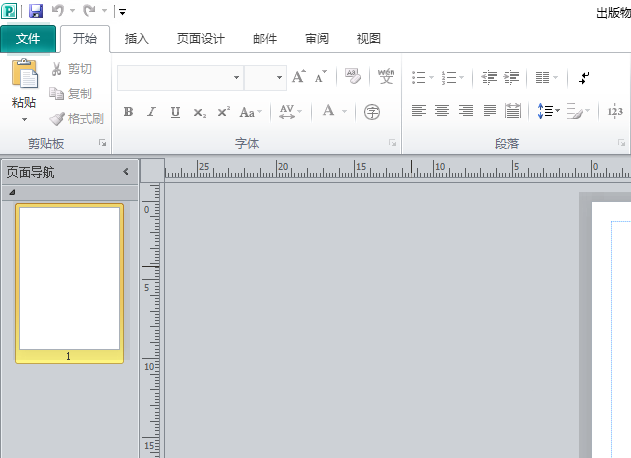Screen dimensions: 631x458
Task: Click the Save icon in quick access toolbar
Action: click(x=36, y=11)
